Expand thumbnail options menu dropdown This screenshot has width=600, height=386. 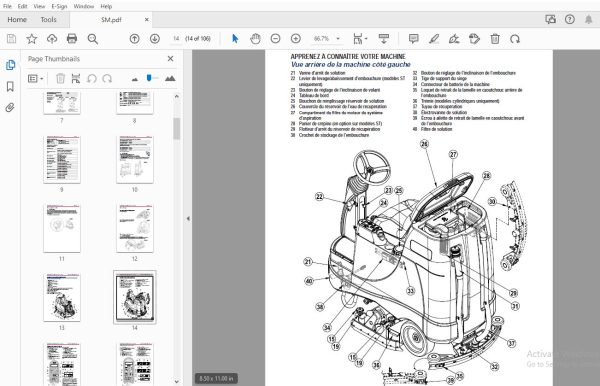[x=36, y=78]
